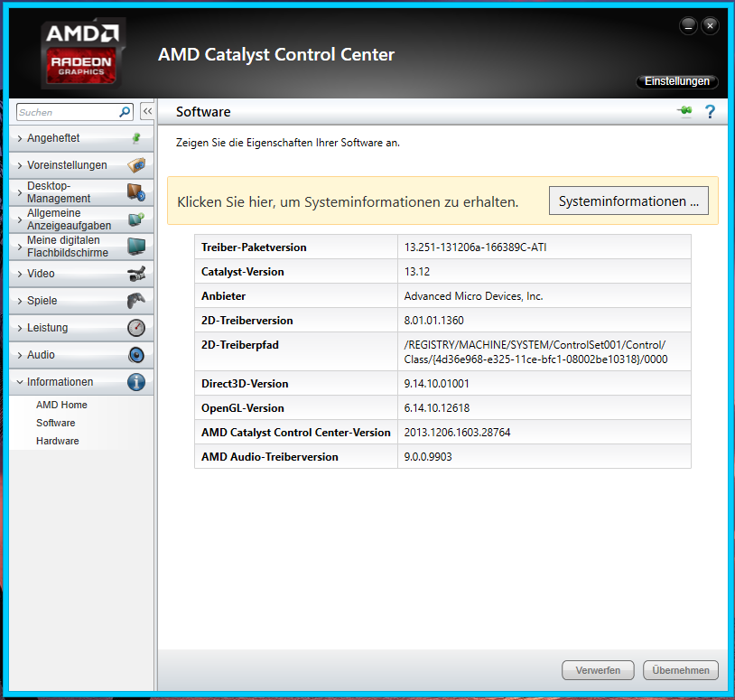Click the Übernehmen button
The width and height of the screenshot is (735, 700).
[681, 670]
